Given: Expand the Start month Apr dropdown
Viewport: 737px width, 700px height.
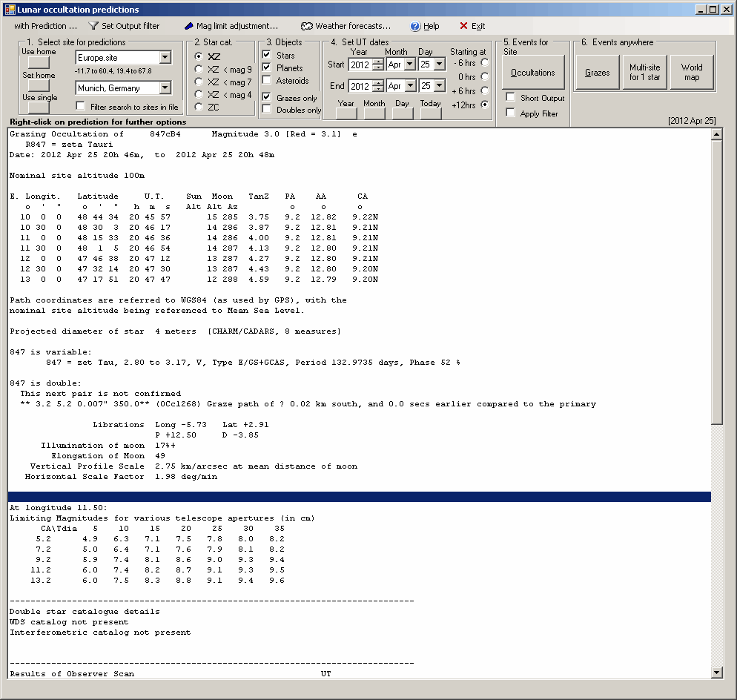Looking at the screenshot, I should coord(410,65).
